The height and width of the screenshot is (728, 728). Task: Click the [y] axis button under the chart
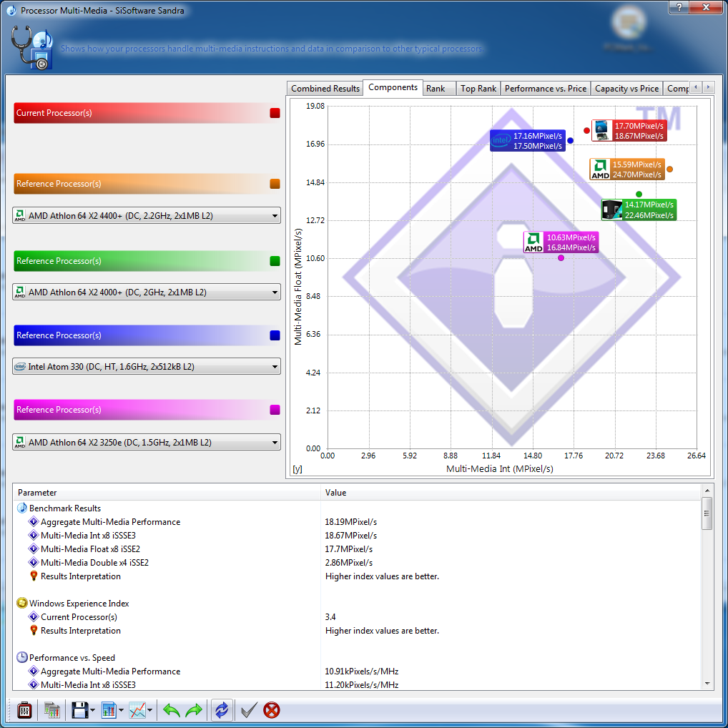click(x=297, y=469)
